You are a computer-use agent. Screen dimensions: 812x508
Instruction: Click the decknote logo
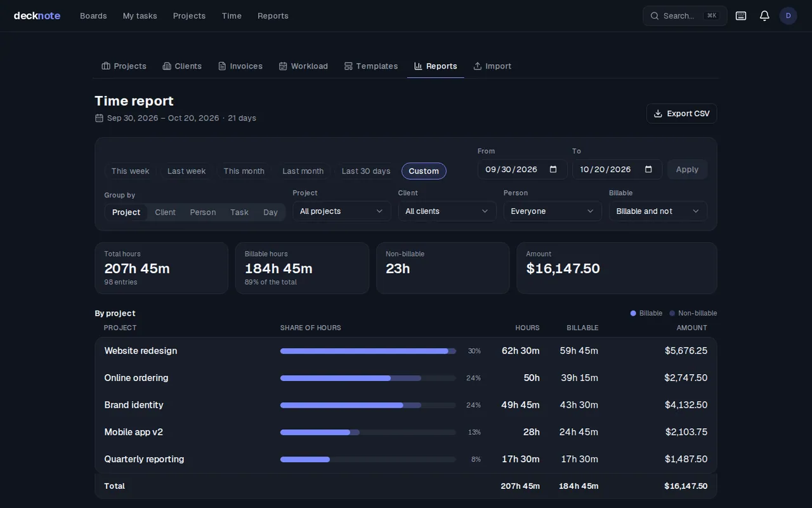pyautogui.click(x=37, y=16)
